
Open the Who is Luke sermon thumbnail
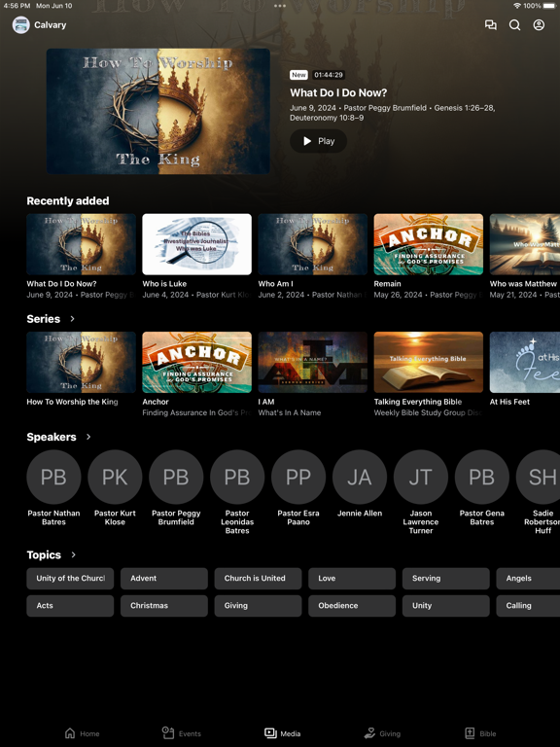click(x=196, y=244)
